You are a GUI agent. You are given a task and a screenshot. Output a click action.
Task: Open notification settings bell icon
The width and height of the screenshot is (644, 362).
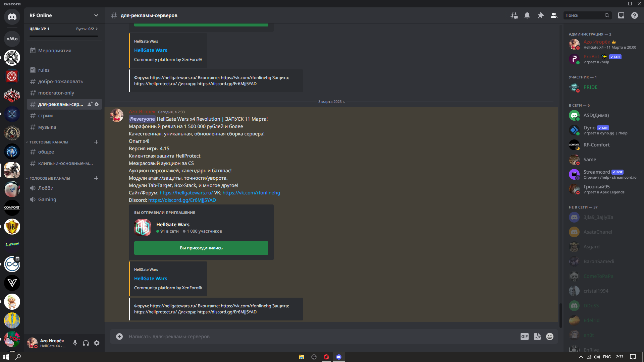(x=527, y=15)
